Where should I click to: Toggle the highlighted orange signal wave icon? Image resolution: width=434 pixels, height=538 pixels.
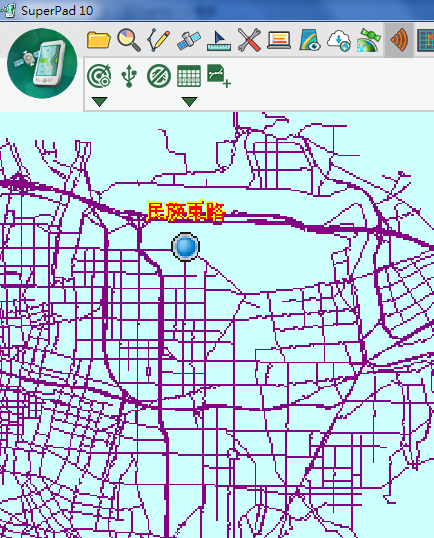[399, 40]
